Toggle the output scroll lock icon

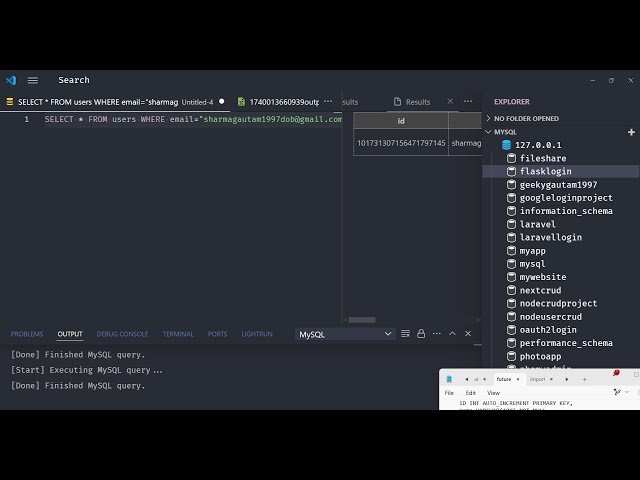pos(421,334)
